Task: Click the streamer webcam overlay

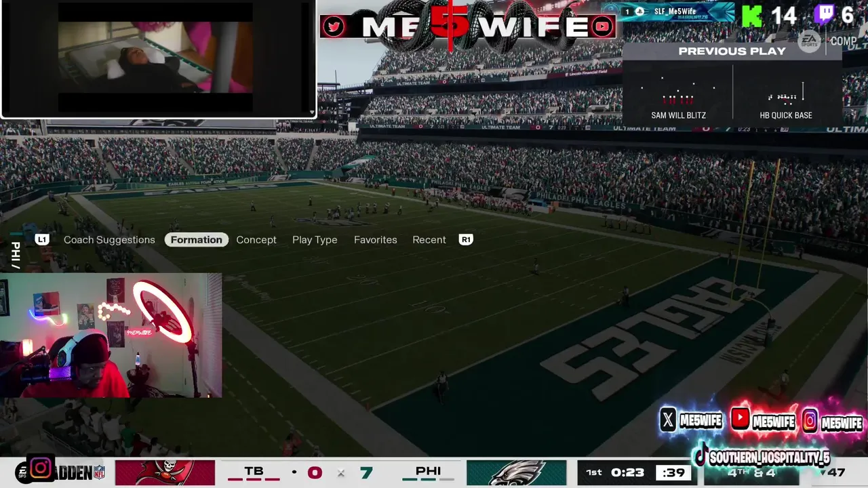Action: pos(111,335)
